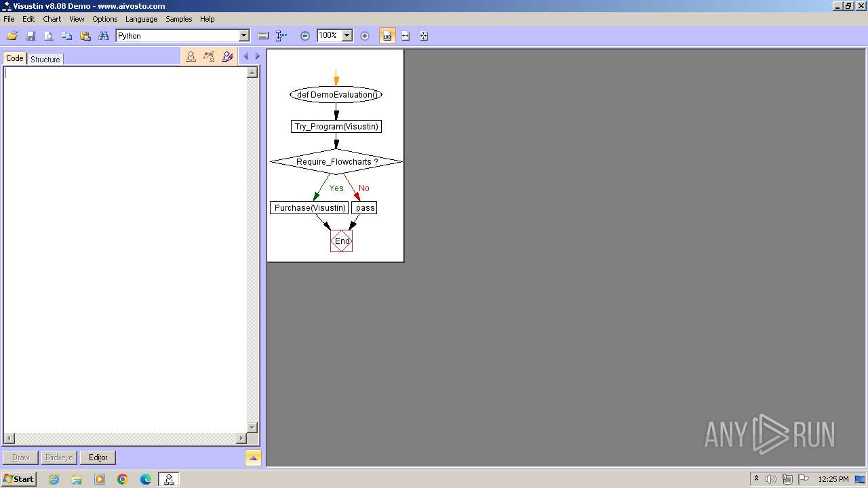Select the End node in flowchart

[342, 241]
